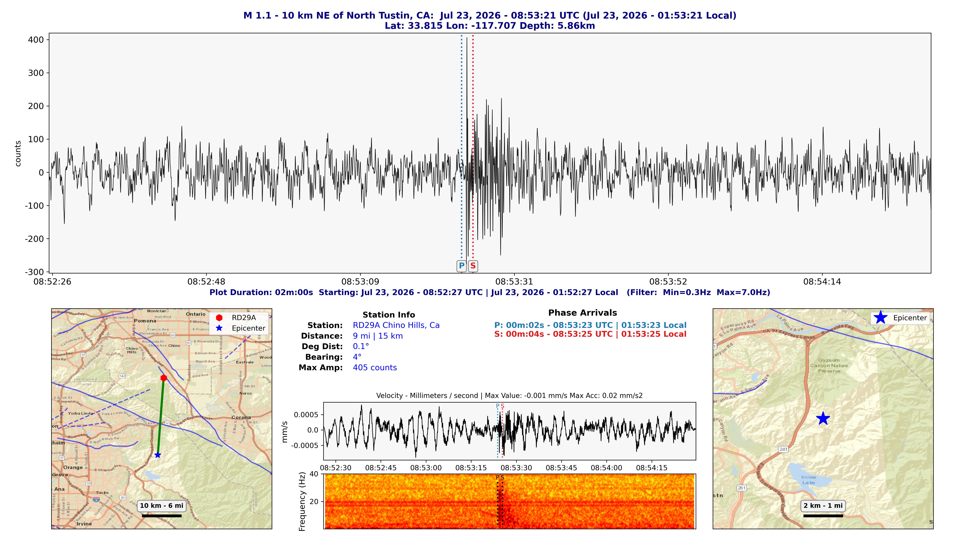980x551 pixels.
Task: Click the Deg Dist value '0.1°'
Action: [361, 346]
